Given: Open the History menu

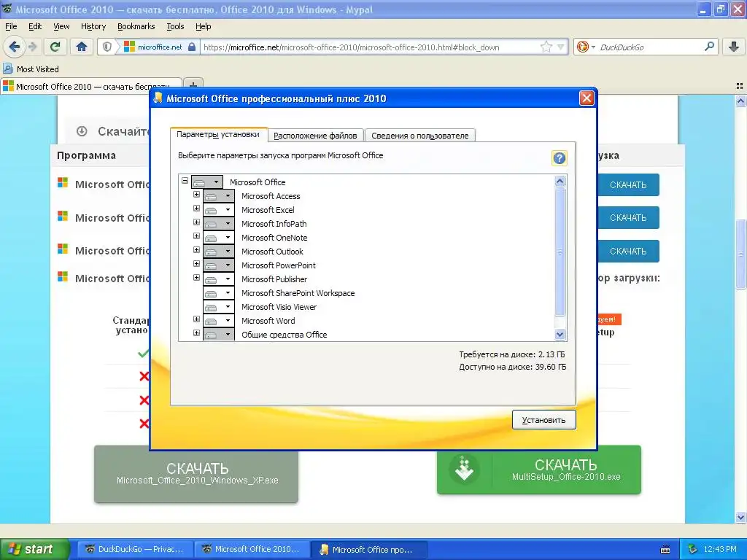Looking at the screenshot, I should click(x=93, y=26).
